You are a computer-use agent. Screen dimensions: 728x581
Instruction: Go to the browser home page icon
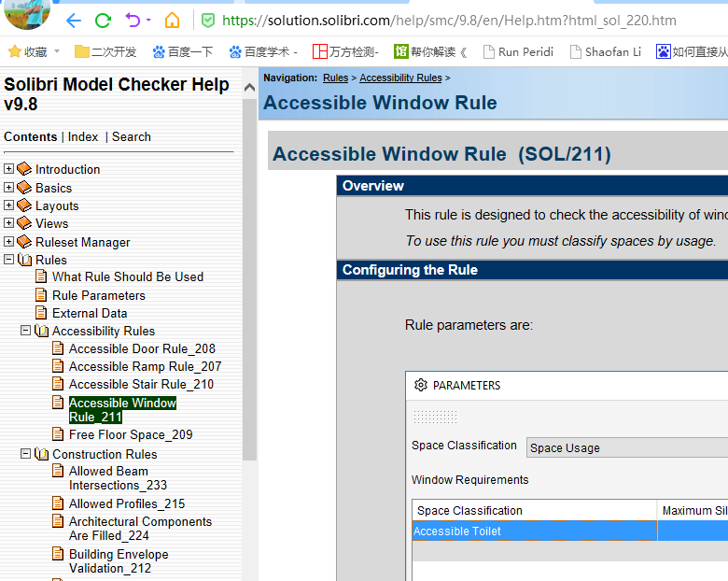173,20
